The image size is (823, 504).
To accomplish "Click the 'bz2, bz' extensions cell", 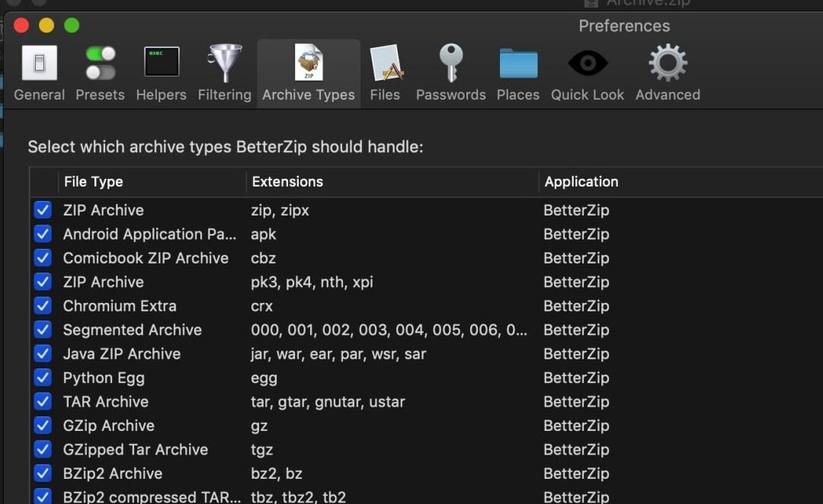I will (x=276, y=474).
